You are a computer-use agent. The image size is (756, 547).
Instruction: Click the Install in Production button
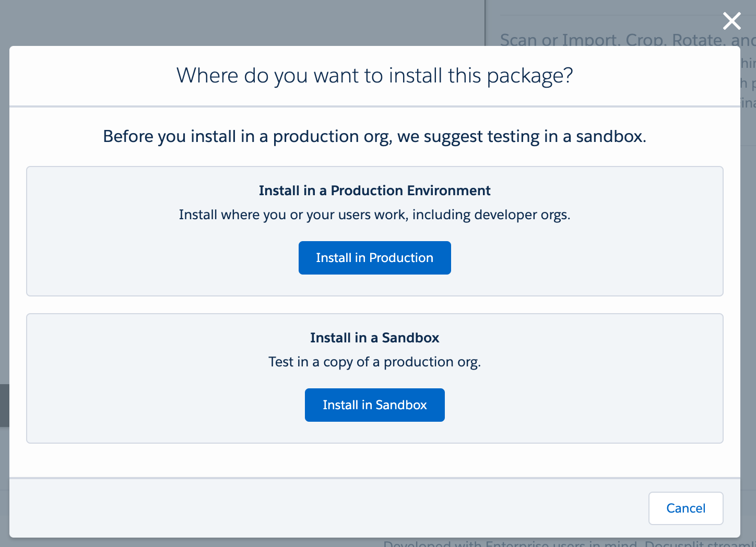point(374,258)
